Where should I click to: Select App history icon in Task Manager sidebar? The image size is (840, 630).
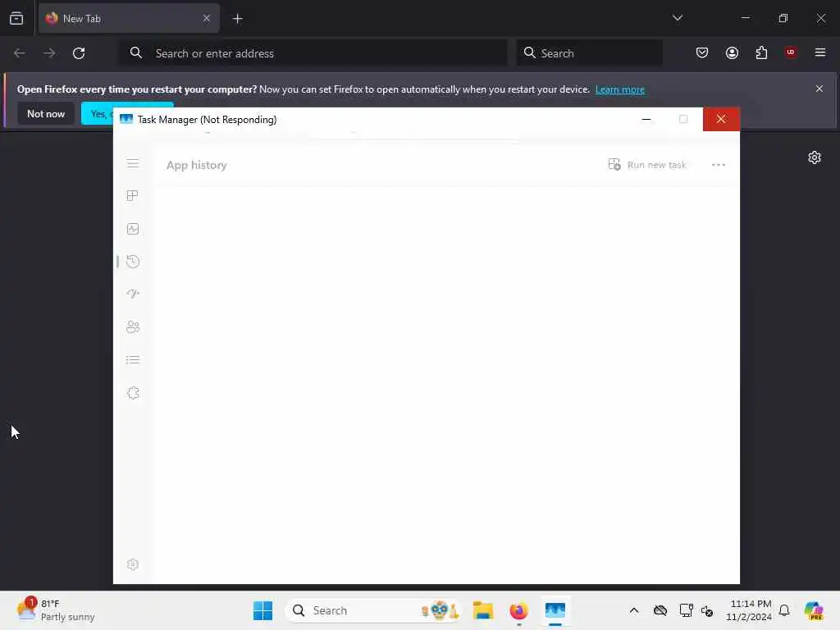133,262
